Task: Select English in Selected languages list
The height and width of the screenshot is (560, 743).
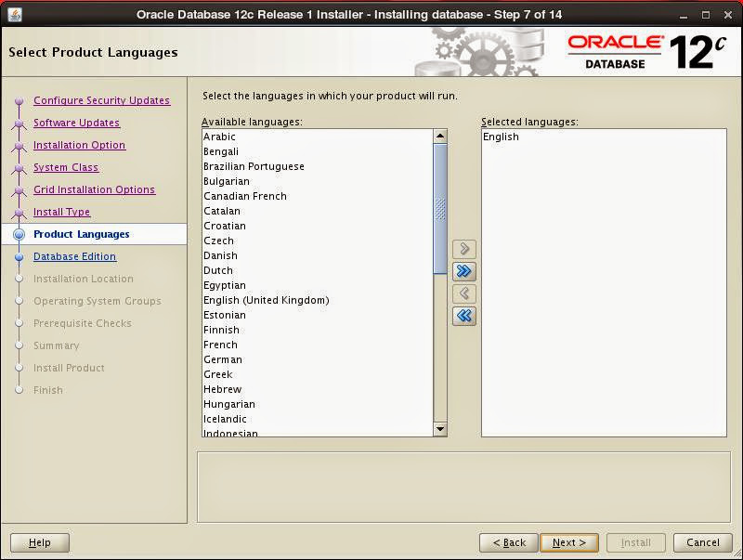Action: pyautogui.click(x=604, y=137)
